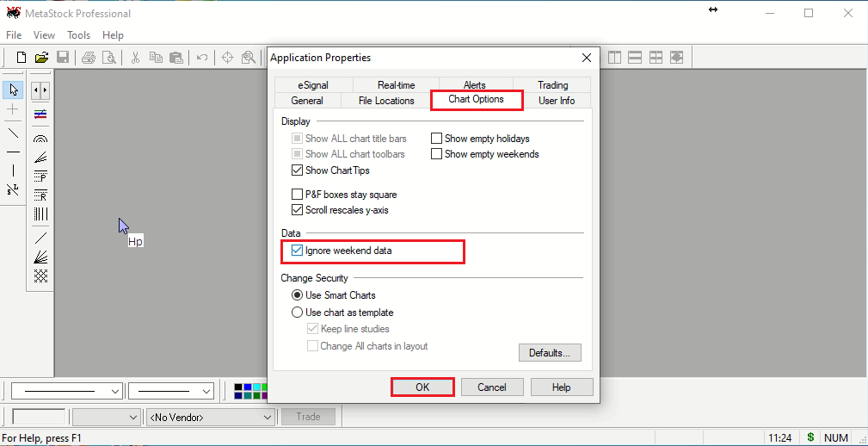Open the View menu
868x446 pixels.
(44, 35)
